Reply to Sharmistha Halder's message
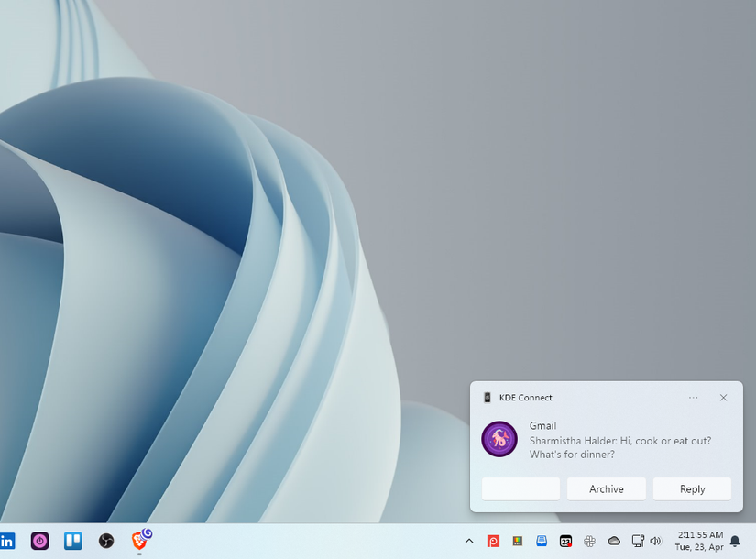 pos(693,489)
